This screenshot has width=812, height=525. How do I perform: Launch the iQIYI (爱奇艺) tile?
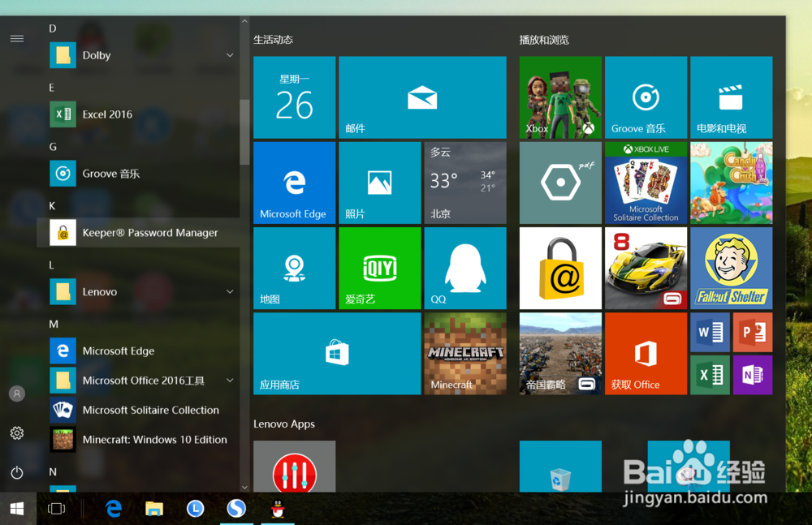coord(379,269)
